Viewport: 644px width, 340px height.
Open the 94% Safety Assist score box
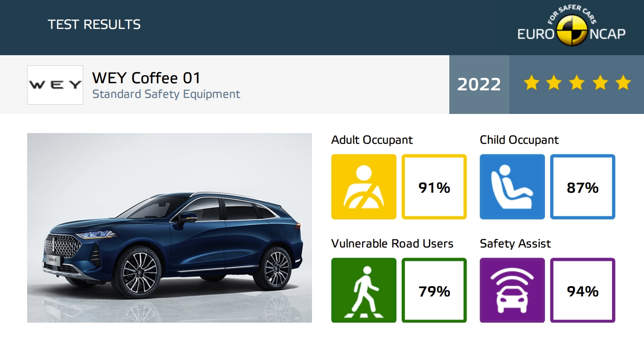tap(583, 290)
